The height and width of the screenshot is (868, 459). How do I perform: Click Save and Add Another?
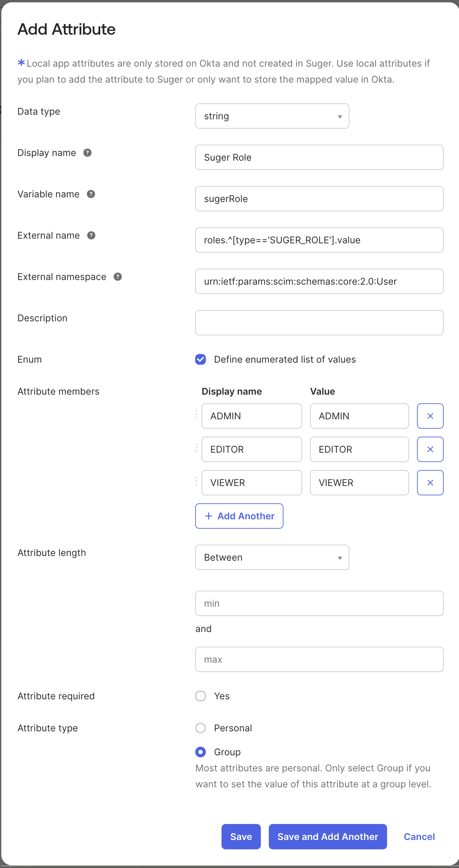coord(327,836)
